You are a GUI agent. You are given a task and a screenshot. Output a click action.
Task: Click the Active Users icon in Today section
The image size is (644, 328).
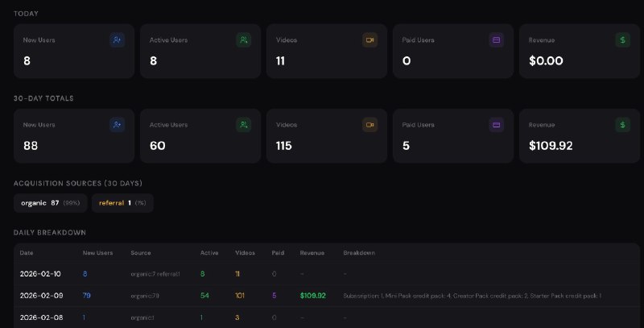tap(244, 39)
